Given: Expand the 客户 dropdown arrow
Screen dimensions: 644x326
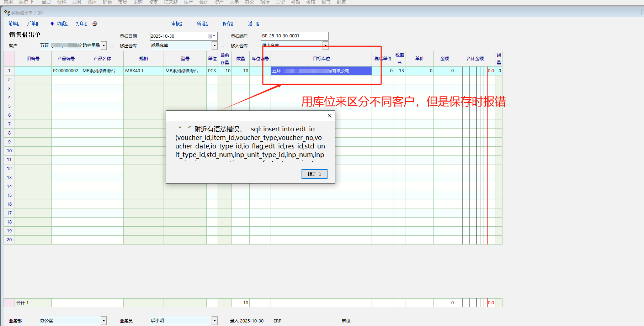Looking at the screenshot, I should click(103, 46).
